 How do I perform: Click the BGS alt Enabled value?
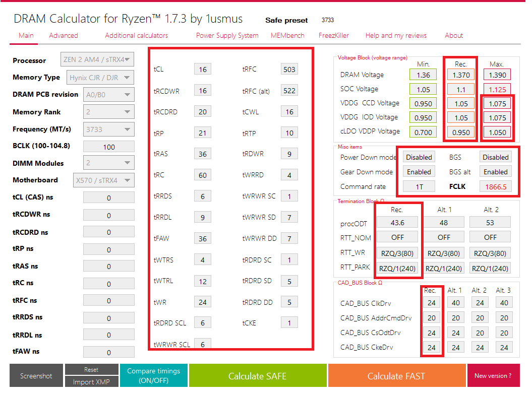[x=496, y=172]
